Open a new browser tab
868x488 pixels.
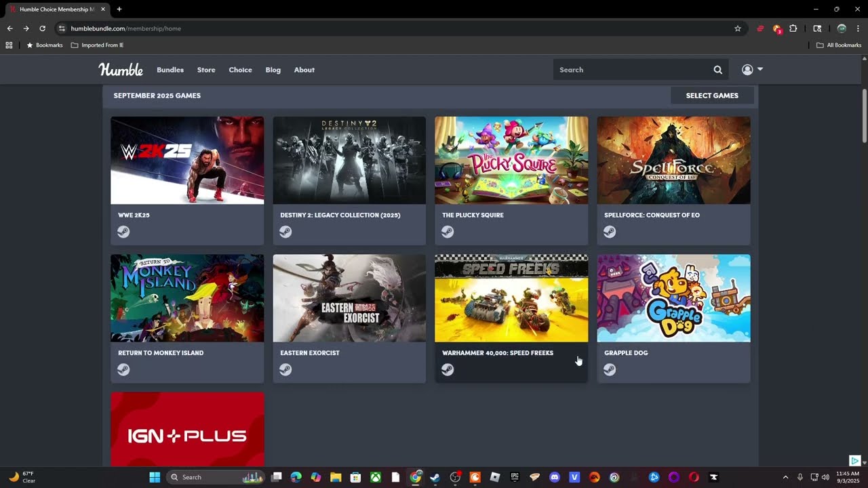[x=119, y=9]
